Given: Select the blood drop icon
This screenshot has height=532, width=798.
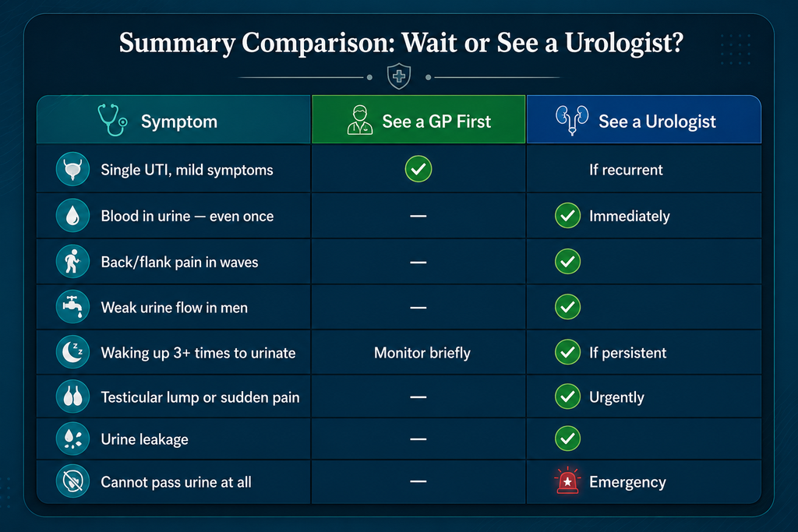Looking at the screenshot, I should [x=72, y=216].
